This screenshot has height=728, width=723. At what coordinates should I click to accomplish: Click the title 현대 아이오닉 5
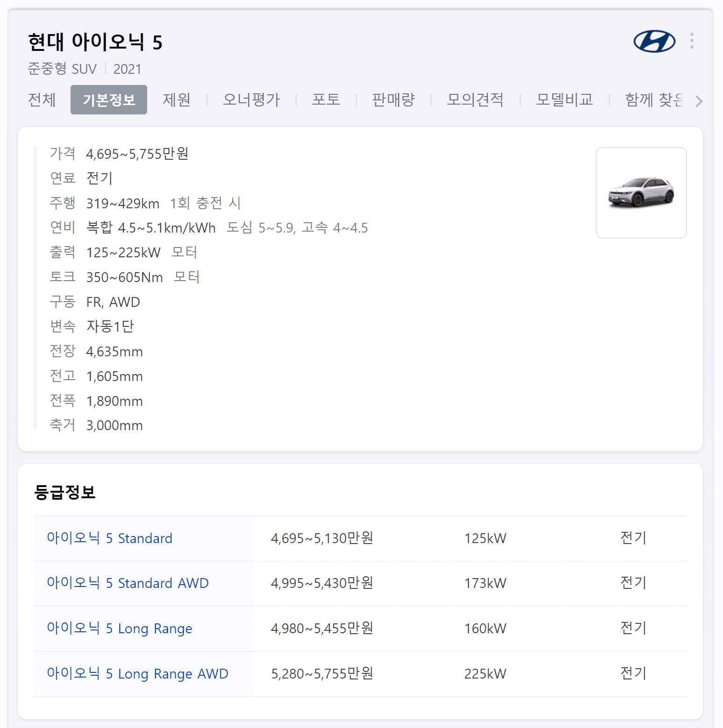point(95,42)
